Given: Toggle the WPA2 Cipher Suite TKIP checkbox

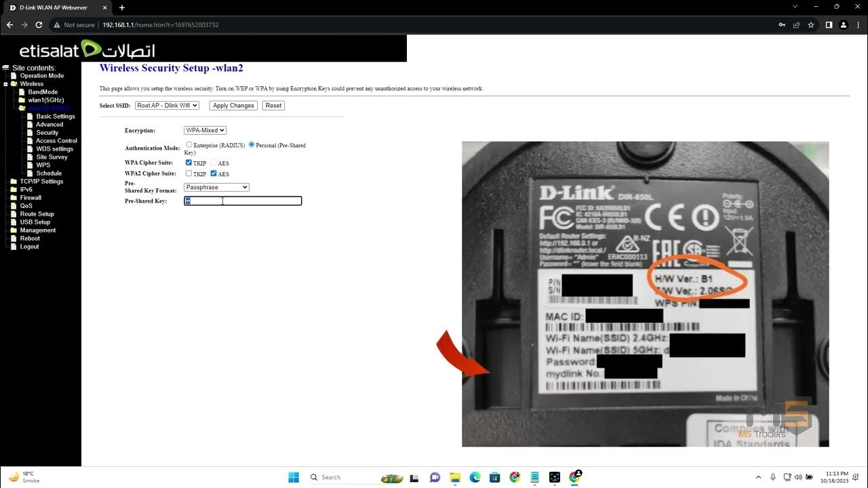Looking at the screenshot, I should click(x=189, y=174).
